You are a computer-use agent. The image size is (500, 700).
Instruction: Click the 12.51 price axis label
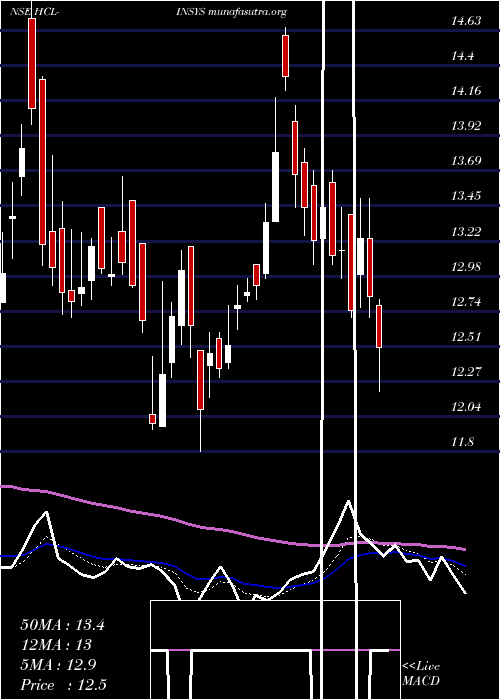[466, 337]
